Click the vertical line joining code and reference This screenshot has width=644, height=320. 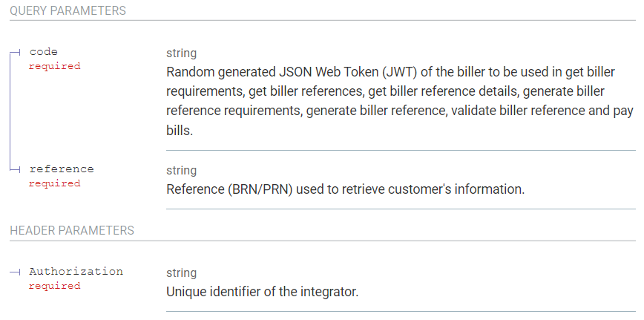tap(10, 111)
